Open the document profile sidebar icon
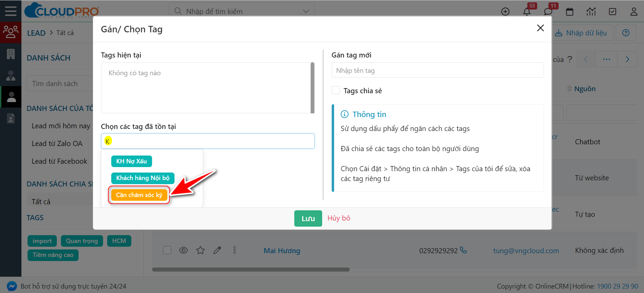Screen dimensions: 644x293 [11, 118]
